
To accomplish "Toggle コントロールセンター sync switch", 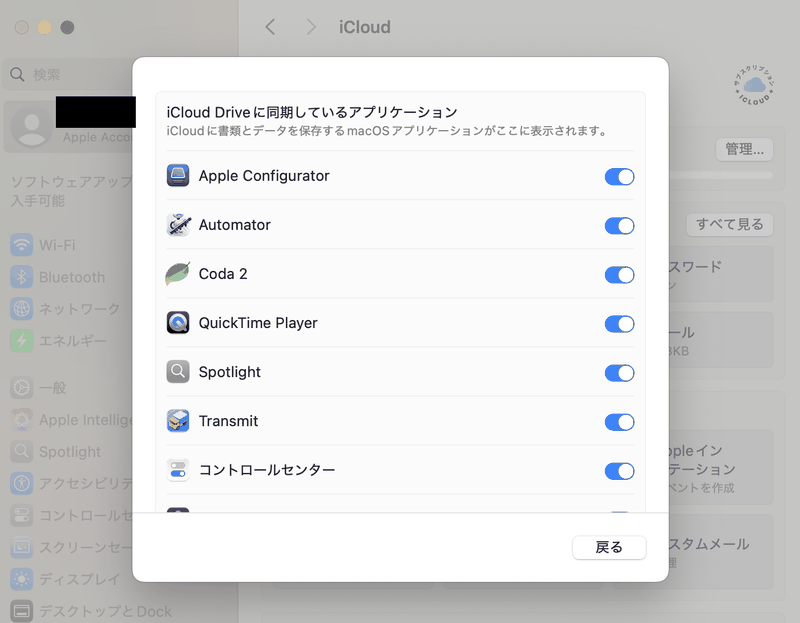I will (x=619, y=470).
